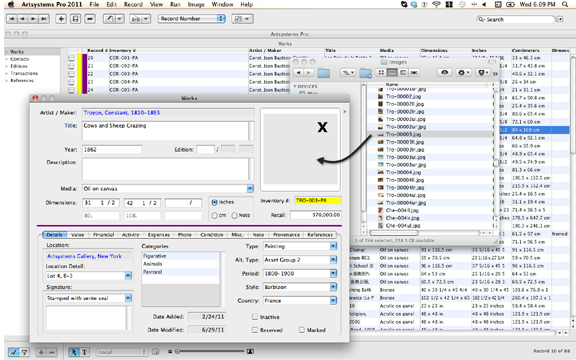Open gear action menu in Images window
The width and height of the screenshot is (576, 360).
[x=463, y=73]
